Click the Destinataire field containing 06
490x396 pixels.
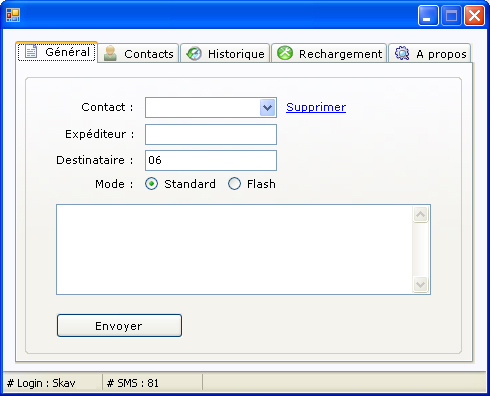pyautogui.click(x=211, y=160)
